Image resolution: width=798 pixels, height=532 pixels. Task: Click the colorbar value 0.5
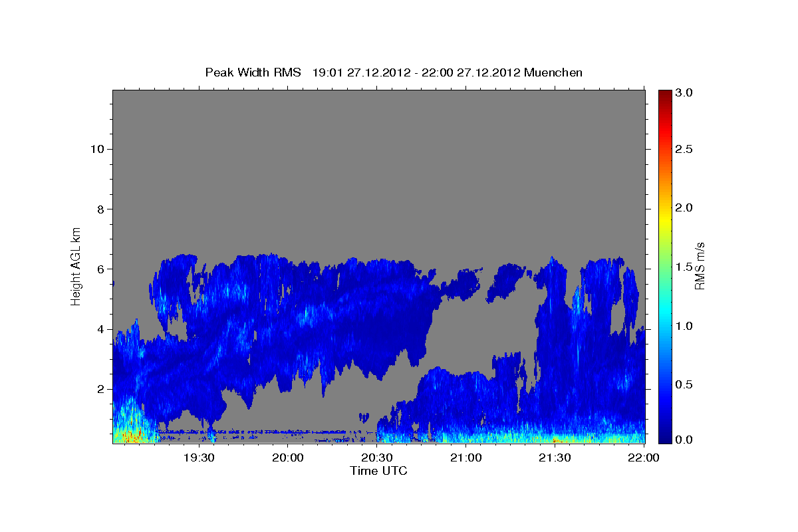click(x=684, y=384)
